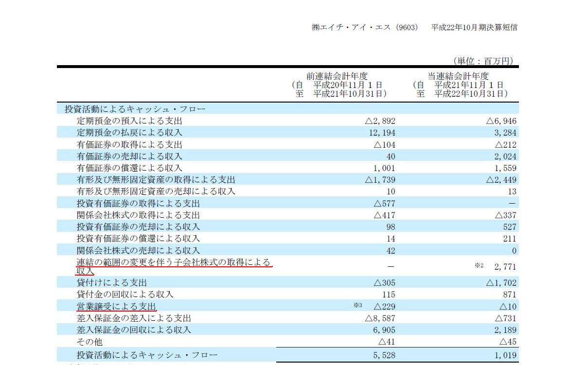Select the value 527

(510, 227)
